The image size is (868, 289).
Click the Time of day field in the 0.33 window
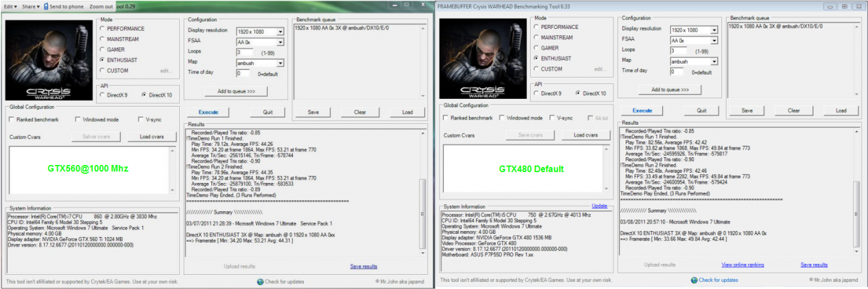click(677, 71)
